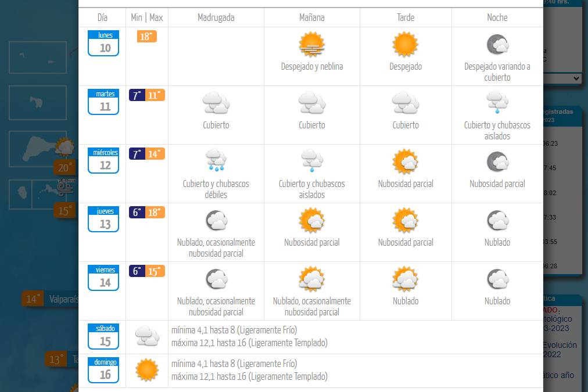Image resolution: width=588 pixels, height=392 pixels.
Task: Click jueves Mañana partly cloudy sun icon
Action: pyautogui.click(x=312, y=221)
